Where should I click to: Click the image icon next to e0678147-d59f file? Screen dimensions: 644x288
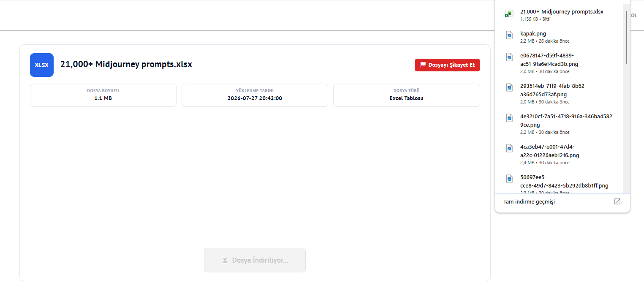click(x=509, y=57)
